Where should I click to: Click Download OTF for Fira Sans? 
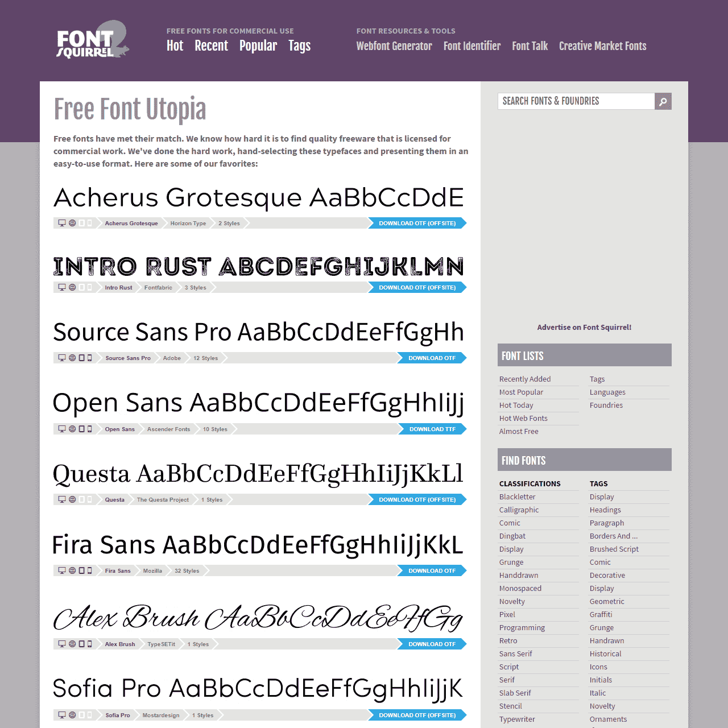(x=432, y=570)
